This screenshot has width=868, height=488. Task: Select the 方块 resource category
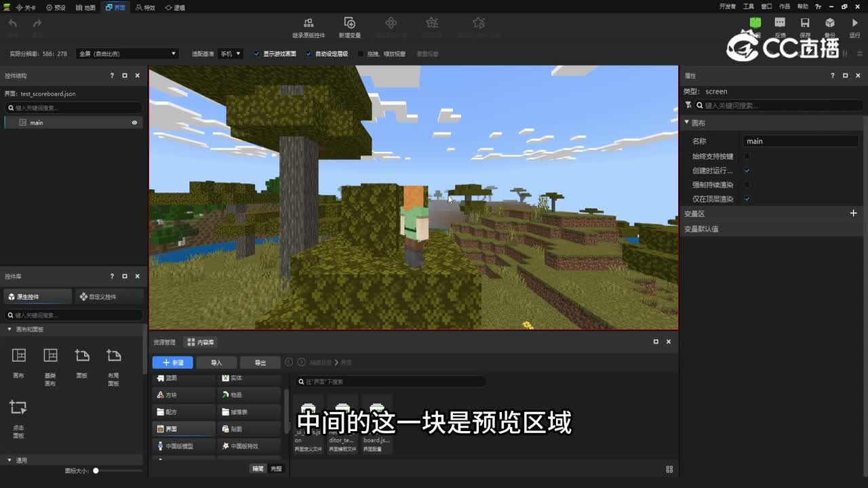[184, 394]
